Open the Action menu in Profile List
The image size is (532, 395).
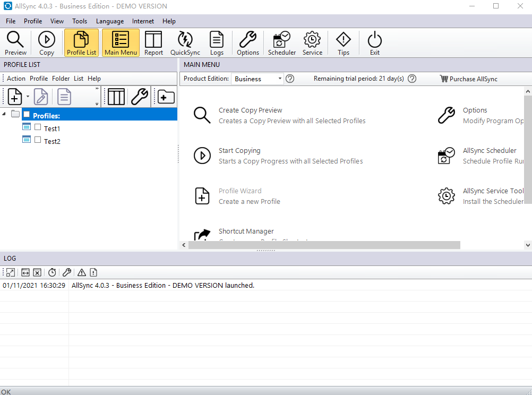click(x=16, y=79)
